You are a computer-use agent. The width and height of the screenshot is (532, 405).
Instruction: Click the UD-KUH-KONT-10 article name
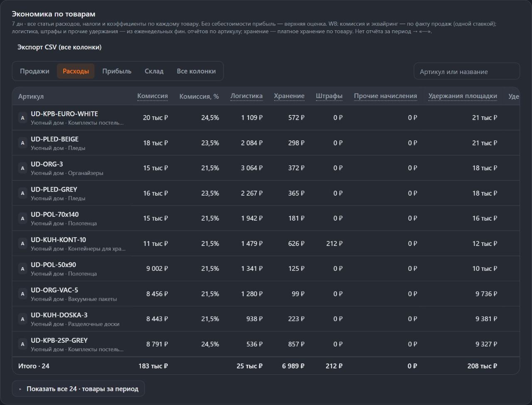point(58,240)
